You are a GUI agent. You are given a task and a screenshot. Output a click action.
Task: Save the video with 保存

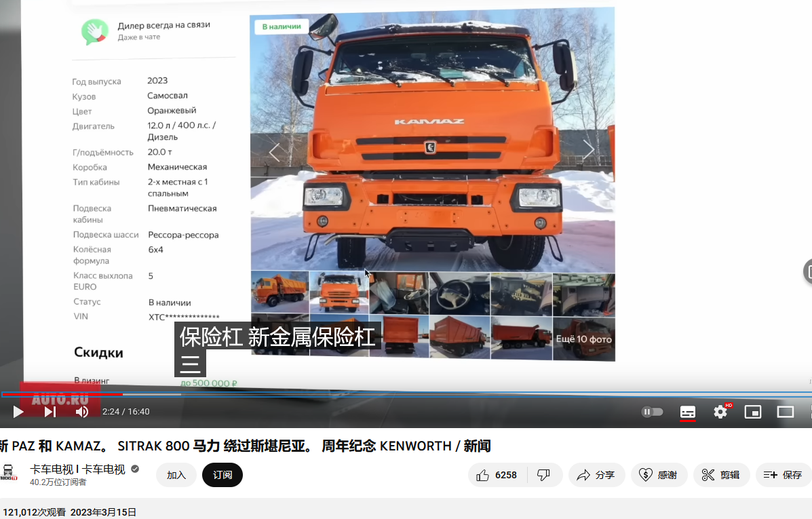coord(784,475)
